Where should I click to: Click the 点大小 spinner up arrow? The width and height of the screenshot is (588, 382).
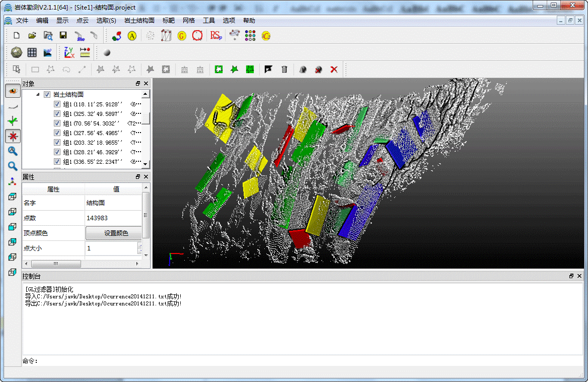click(x=139, y=245)
